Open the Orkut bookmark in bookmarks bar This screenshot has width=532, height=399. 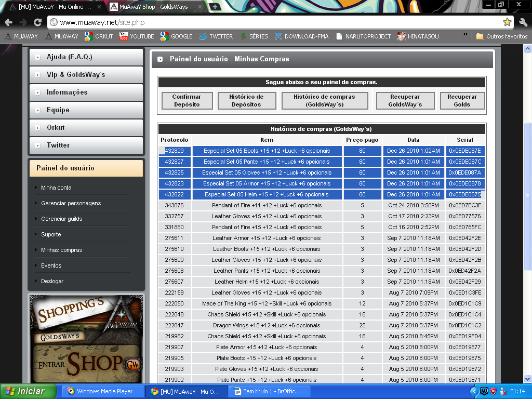tap(99, 36)
